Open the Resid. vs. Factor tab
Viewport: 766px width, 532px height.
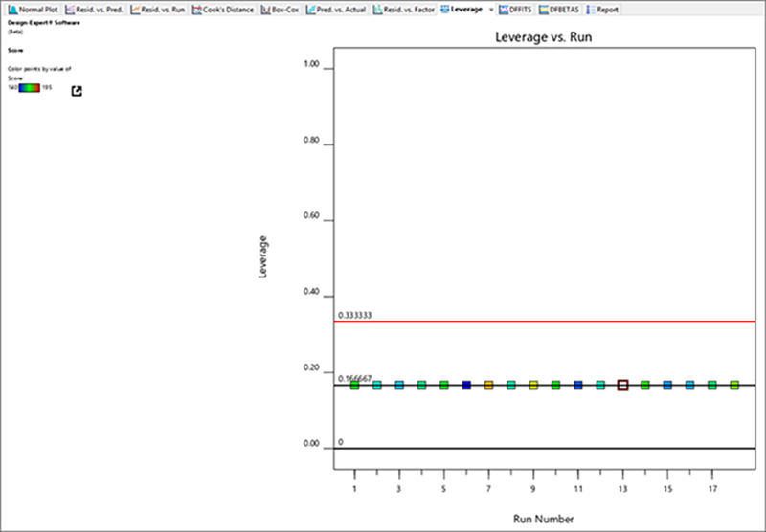click(404, 10)
